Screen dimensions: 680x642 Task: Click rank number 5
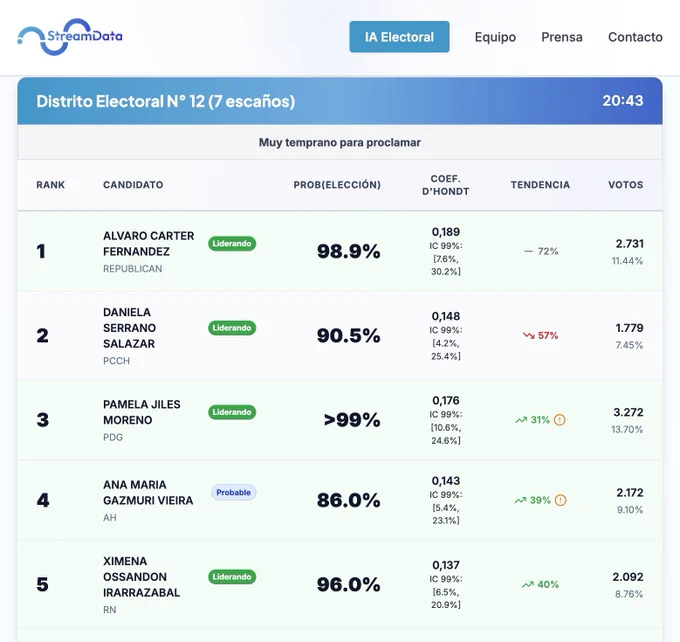click(42, 584)
